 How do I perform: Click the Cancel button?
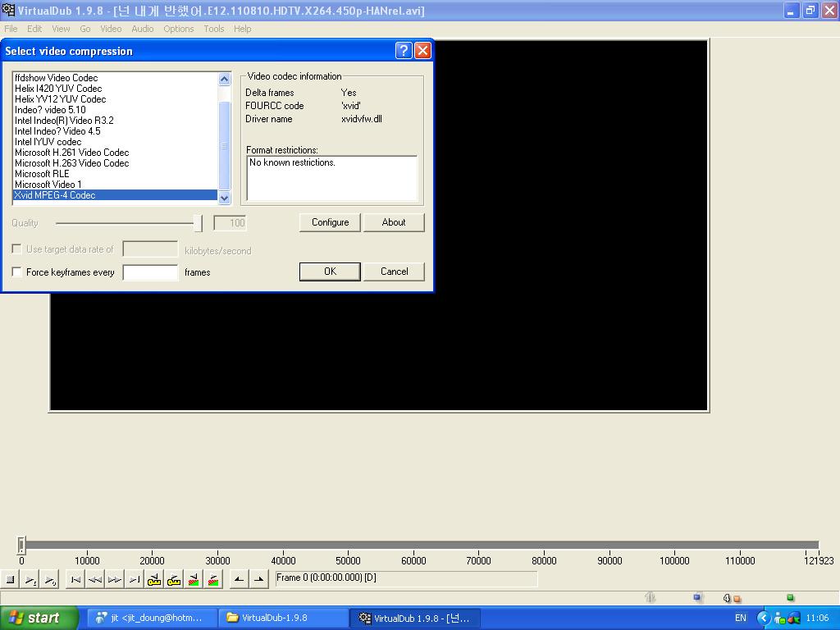click(394, 272)
